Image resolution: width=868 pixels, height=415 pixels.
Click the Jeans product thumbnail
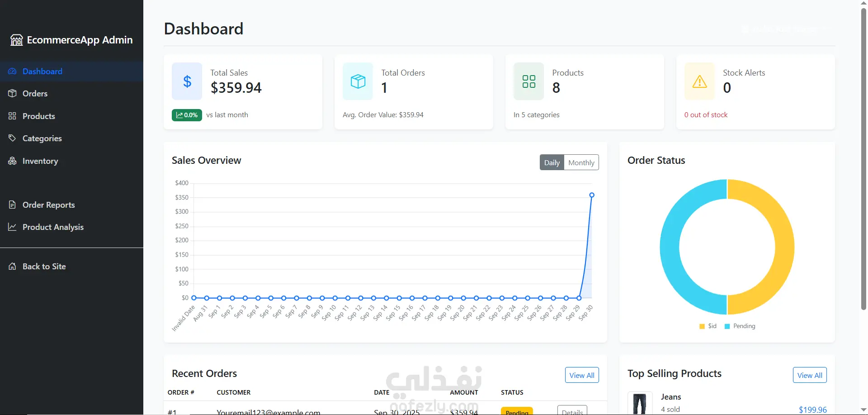pos(640,403)
